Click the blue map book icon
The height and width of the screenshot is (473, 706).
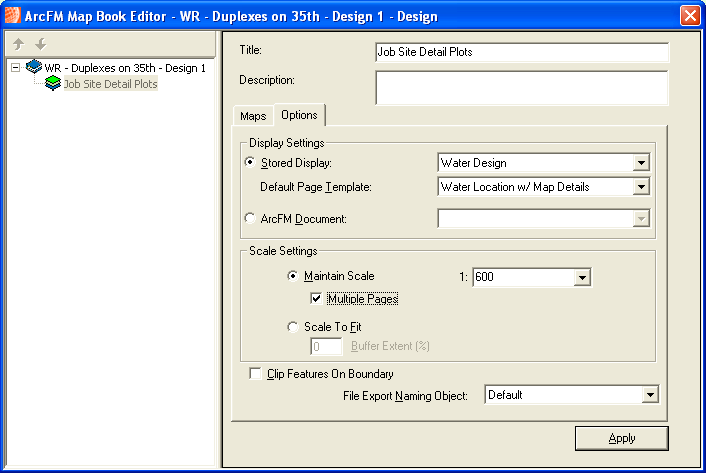[34, 67]
